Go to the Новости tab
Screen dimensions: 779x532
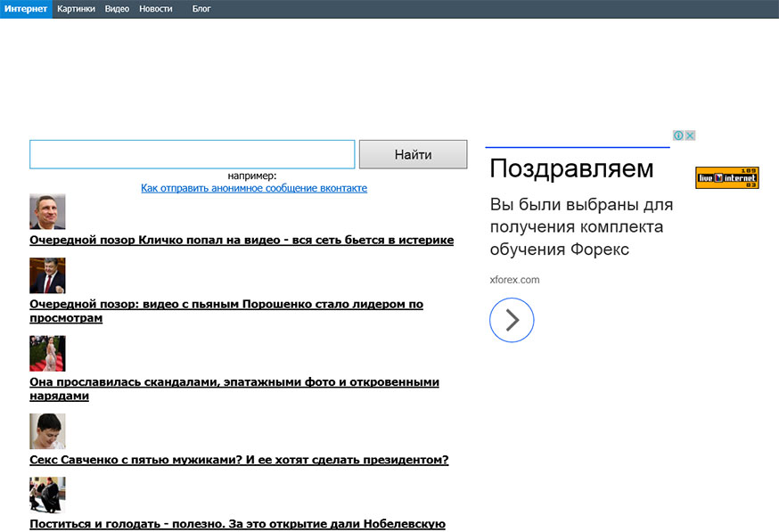point(156,9)
